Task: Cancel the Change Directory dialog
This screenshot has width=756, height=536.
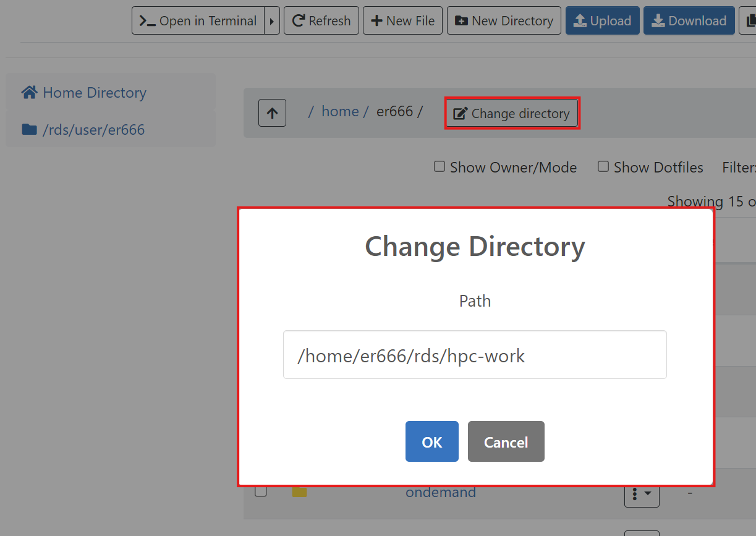Action: [506, 441]
